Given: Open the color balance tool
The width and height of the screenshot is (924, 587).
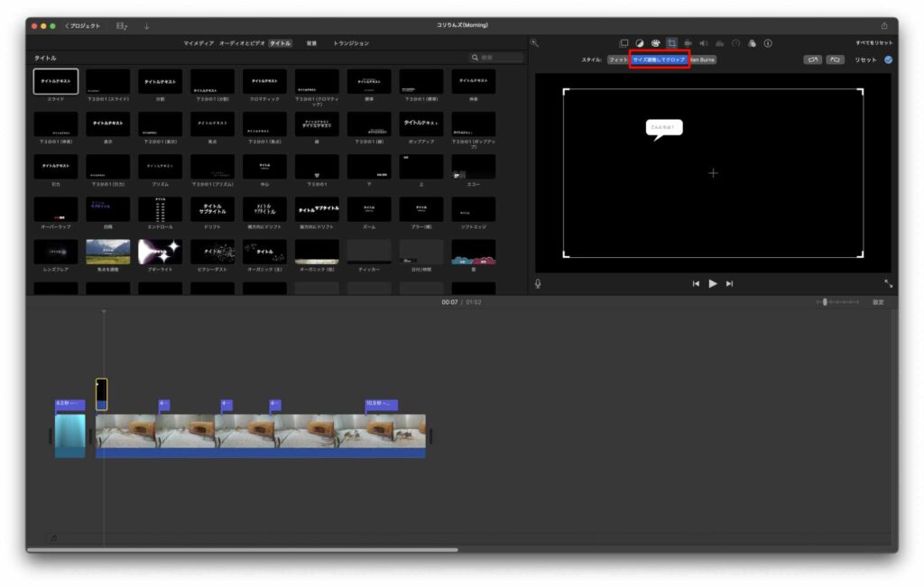Looking at the screenshot, I should click(x=640, y=42).
